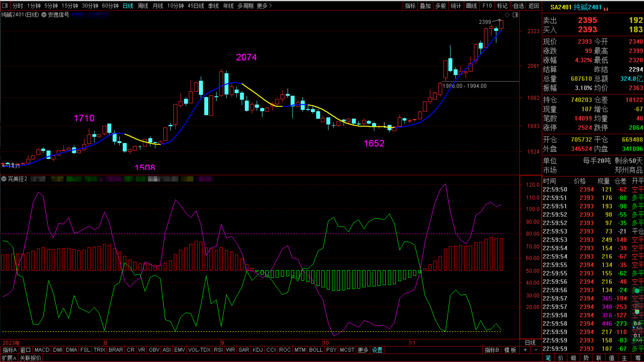Expand 更多 periods list
The image size is (644, 362).
(264, 6)
